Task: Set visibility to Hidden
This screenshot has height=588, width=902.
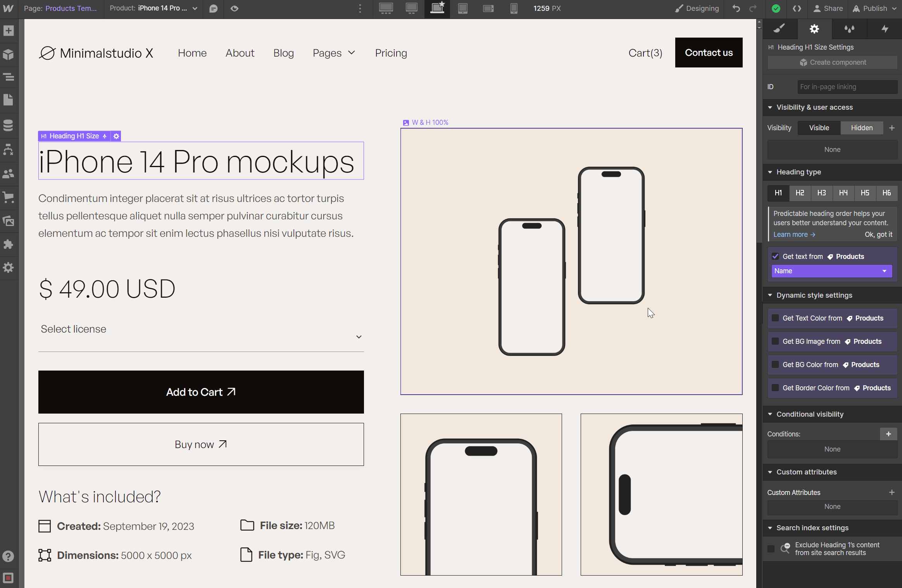Action: click(x=861, y=128)
